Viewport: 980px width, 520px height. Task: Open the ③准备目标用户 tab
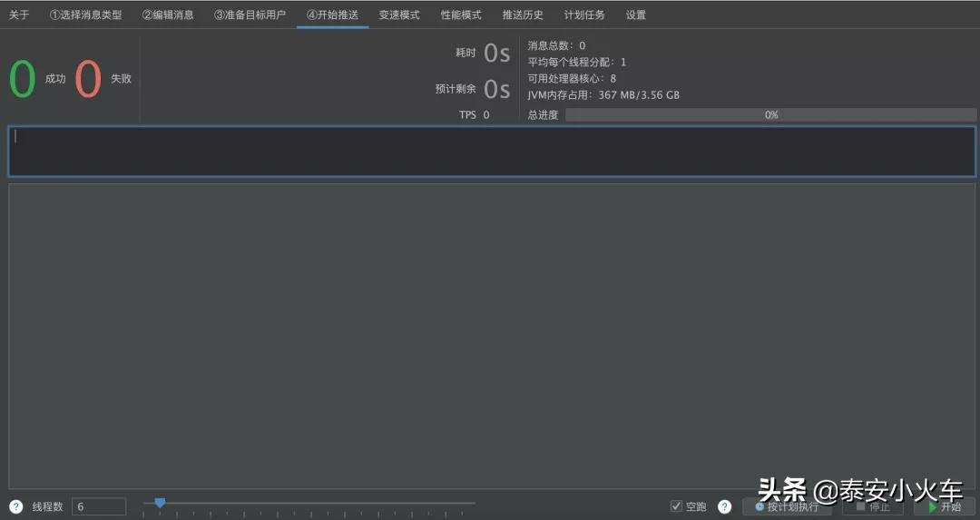pos(250,15)
